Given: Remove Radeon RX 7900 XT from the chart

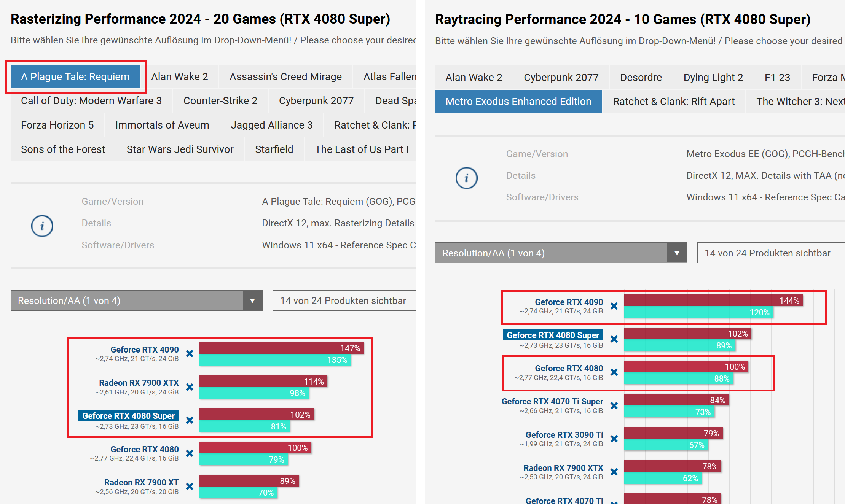Looking at the screenshot, I should [x=190, y=486].
